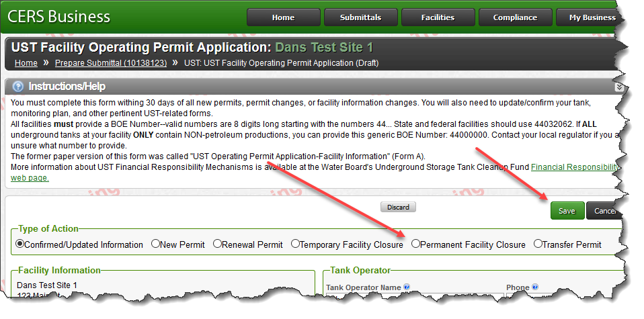Click help icon next to Phone label

[534, 287]
